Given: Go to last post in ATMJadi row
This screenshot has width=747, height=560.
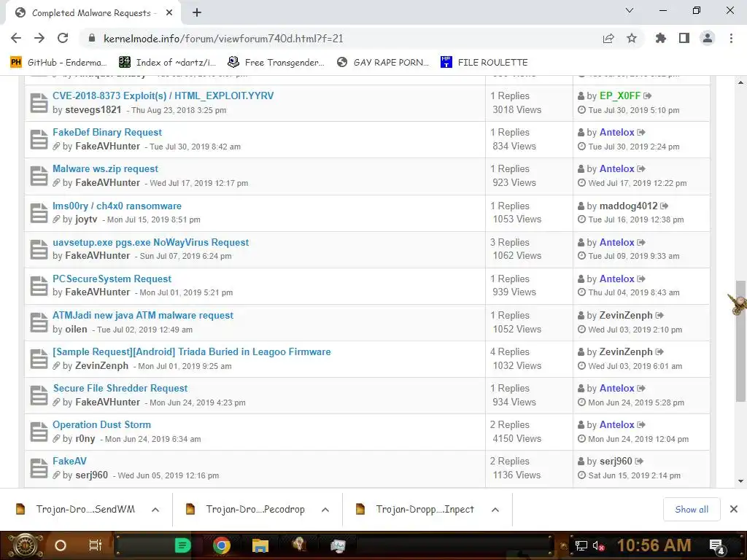Looking at the screenshot, I should [659, 315].
